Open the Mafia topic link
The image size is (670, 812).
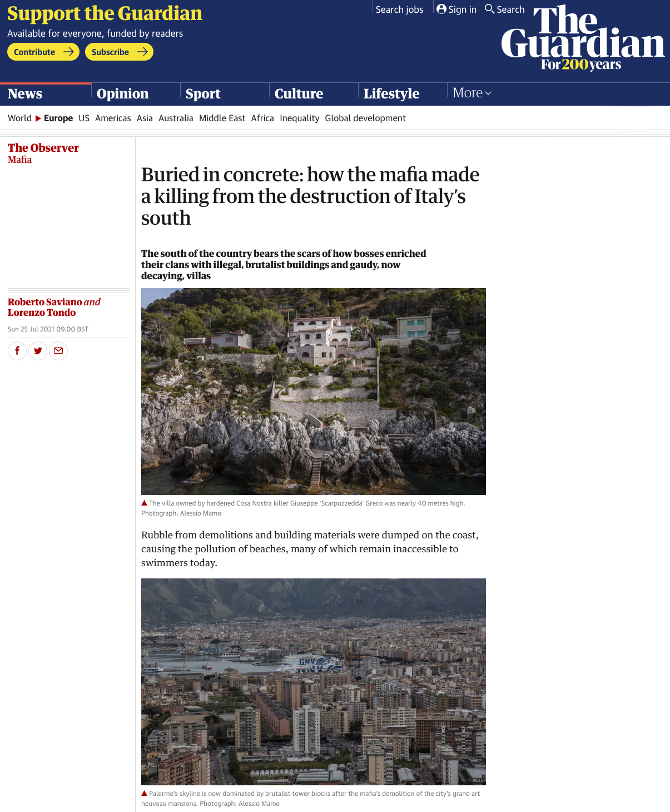(x=19, y=160)
